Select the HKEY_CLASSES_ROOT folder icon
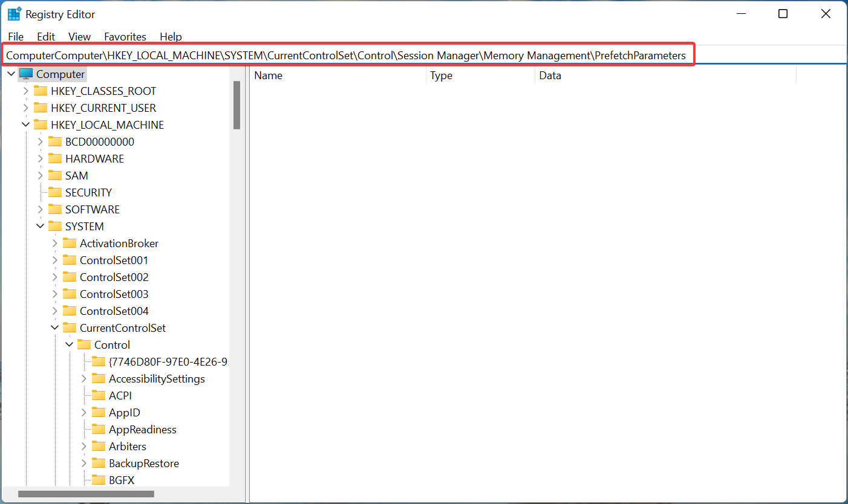The width and height of the screenshot is (848, 504). pyautogui.click(x=40, y=91)
